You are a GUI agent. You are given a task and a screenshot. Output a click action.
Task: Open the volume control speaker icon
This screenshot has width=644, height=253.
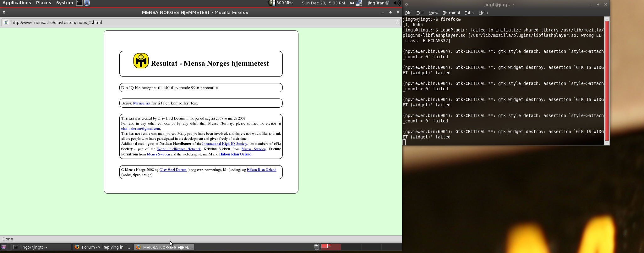397,3
